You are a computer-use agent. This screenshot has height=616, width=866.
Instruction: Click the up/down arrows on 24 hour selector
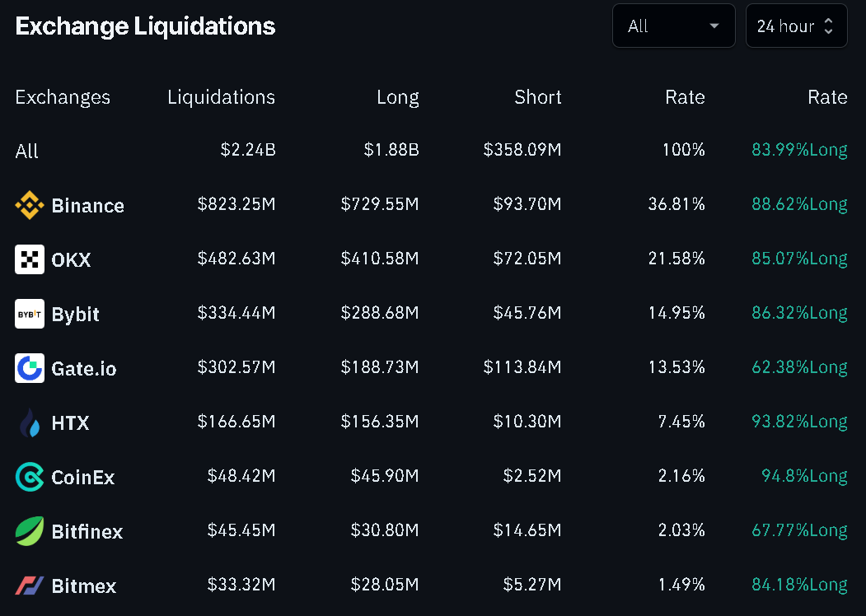pyautogui.click(x=829, y=26)
